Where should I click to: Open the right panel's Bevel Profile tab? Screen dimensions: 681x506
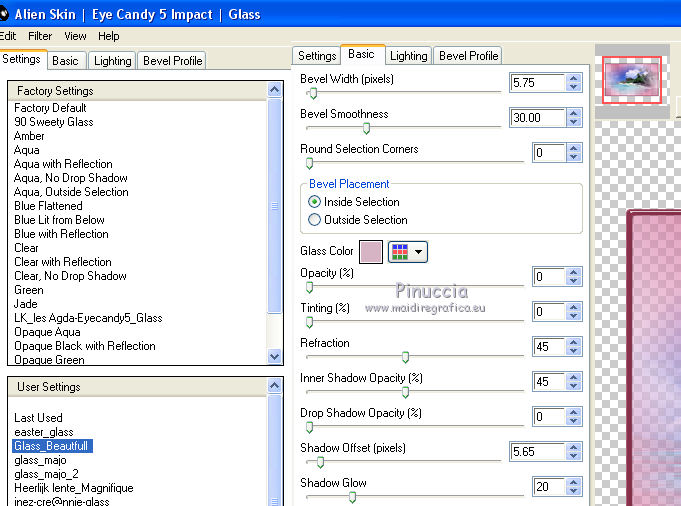click(x=468, y=56)
